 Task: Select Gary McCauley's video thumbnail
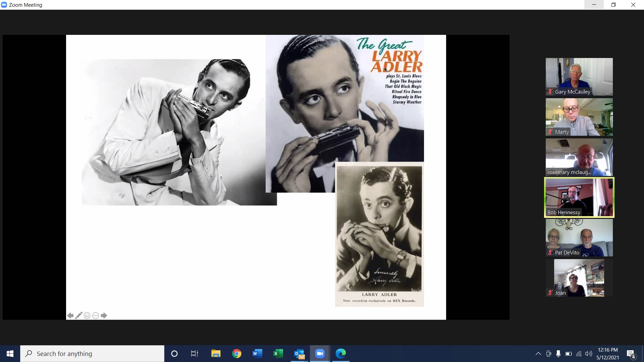[579, 77]
